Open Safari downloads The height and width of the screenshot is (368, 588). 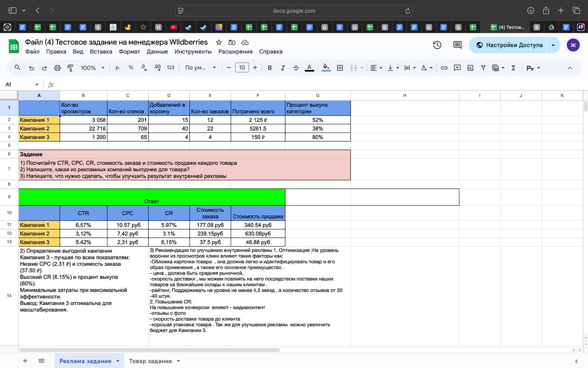coord(531,11)
